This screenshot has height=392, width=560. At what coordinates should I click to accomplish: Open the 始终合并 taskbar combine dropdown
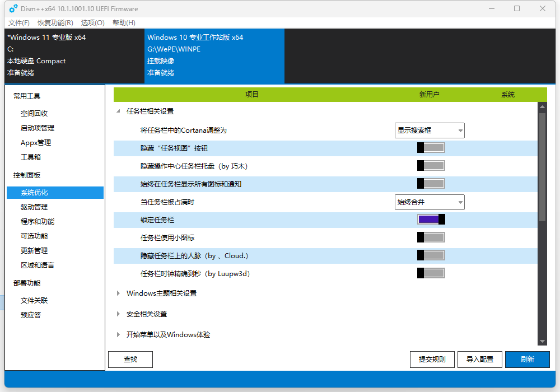430,202
